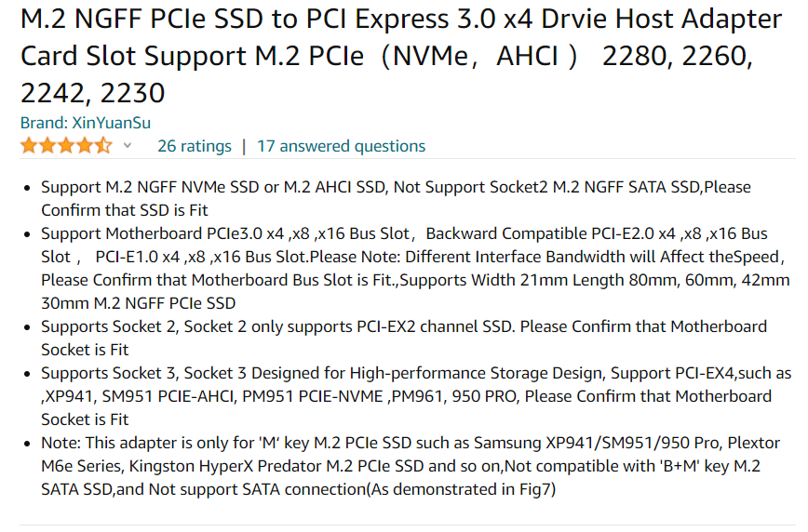Open the XinYuanSu brand link
The image size is (808, 532).
click(86, 123)
